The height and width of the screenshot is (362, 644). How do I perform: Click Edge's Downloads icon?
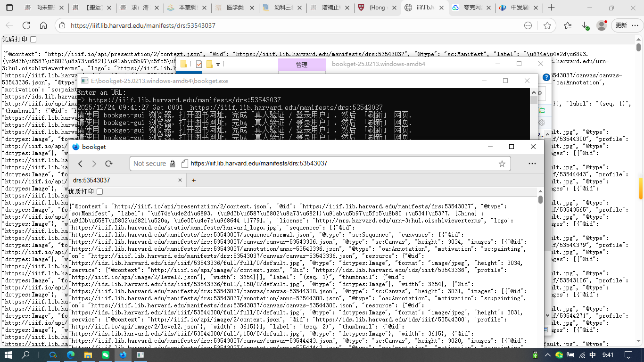(x=585, y=25)
